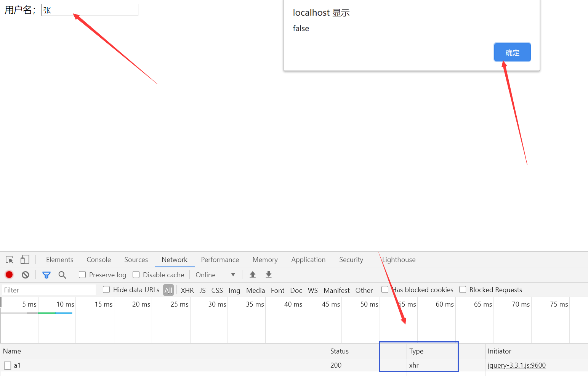Filter requests by Font type

pos(277,291)
